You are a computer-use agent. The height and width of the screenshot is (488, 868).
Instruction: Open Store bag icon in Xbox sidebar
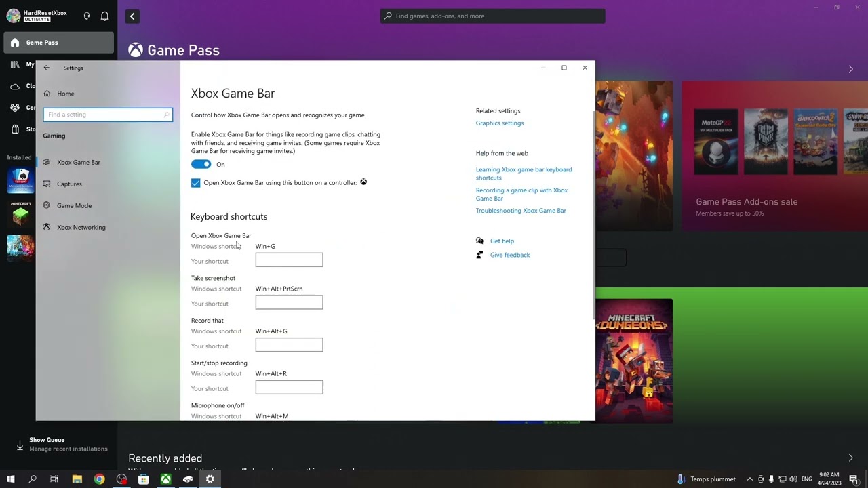pos(14,129)
